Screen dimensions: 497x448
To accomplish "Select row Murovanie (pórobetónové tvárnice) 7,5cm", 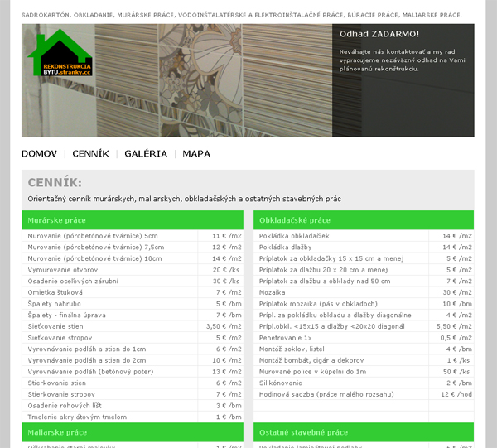I will pos(133,247).
